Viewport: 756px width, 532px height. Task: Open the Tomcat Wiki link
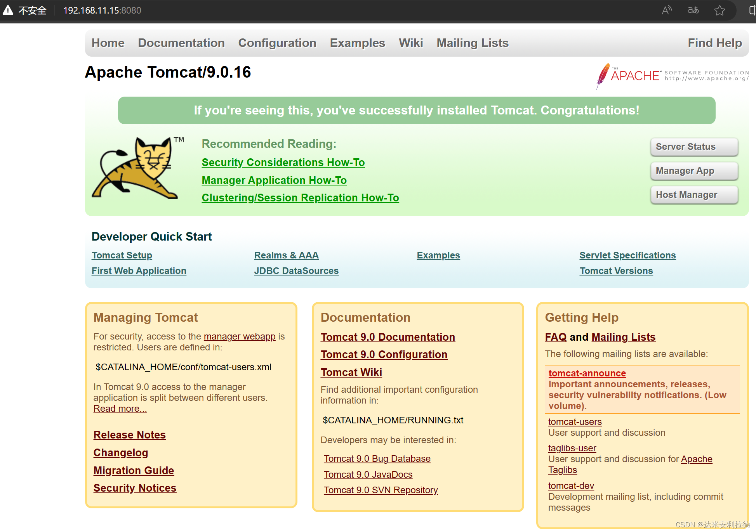(x=351, y=373)
